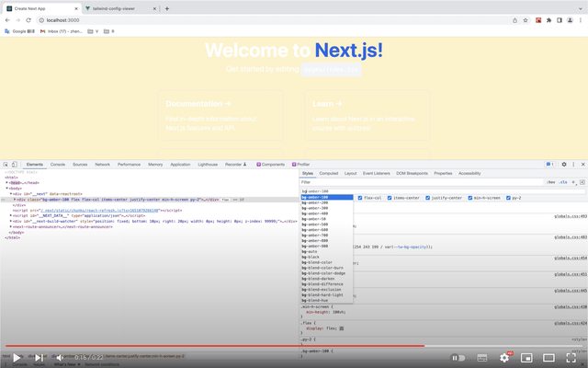The width and height of the screenshot is (588, 368).
Task: Close the DevTools panel
Action: 582,165
